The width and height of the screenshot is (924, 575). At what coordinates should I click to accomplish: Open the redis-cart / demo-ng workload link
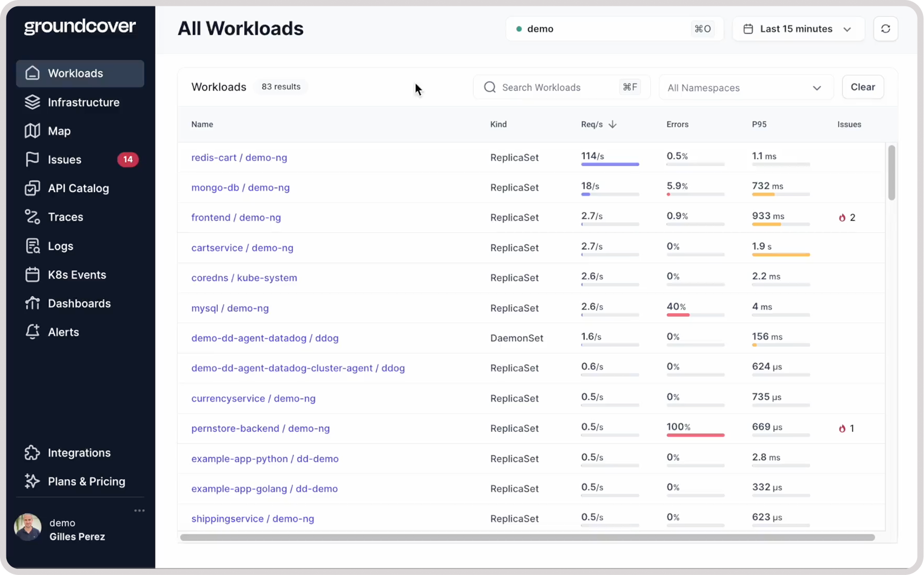[x=239, y=158]
